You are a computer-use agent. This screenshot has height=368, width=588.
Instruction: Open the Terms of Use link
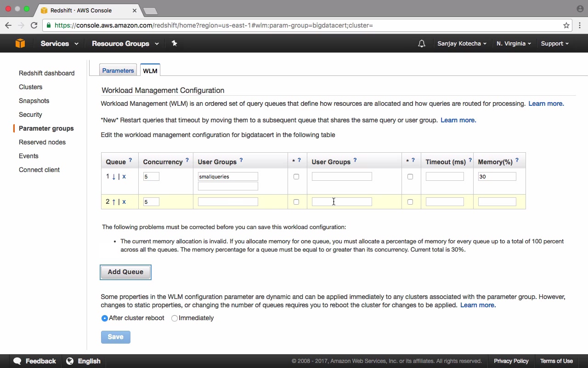[556, 361]
